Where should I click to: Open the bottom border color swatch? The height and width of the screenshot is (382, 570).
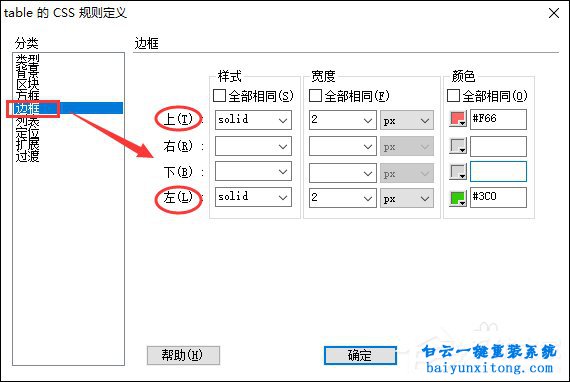(458, 172)
